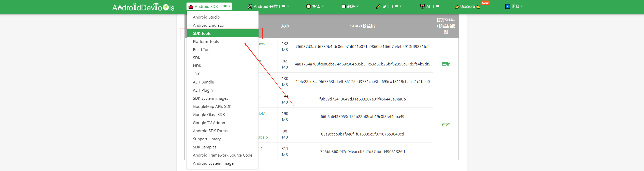Open SDK System images entry
The width and height of the screenshot is (644, 171).
coord(223,98)
